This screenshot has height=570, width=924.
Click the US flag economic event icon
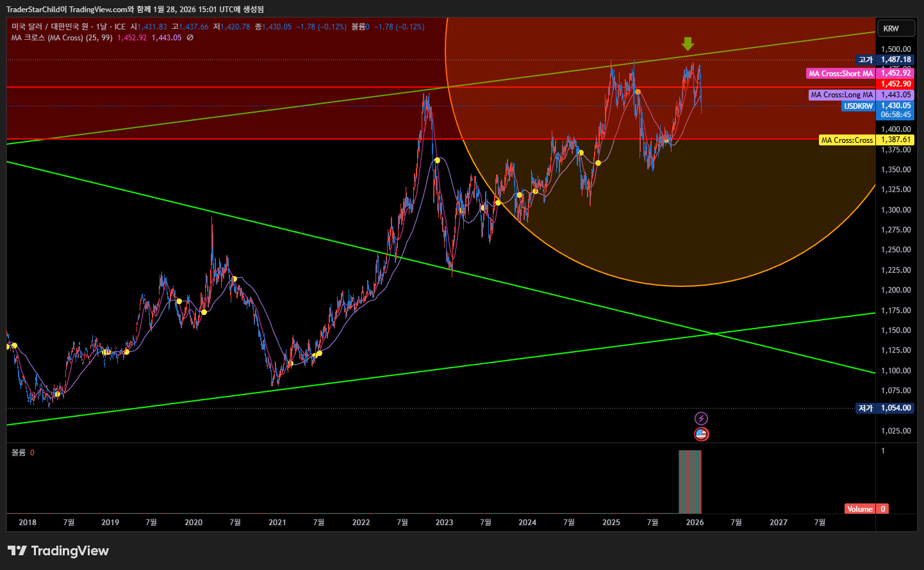pyautogui.click(x=701, y=434)
